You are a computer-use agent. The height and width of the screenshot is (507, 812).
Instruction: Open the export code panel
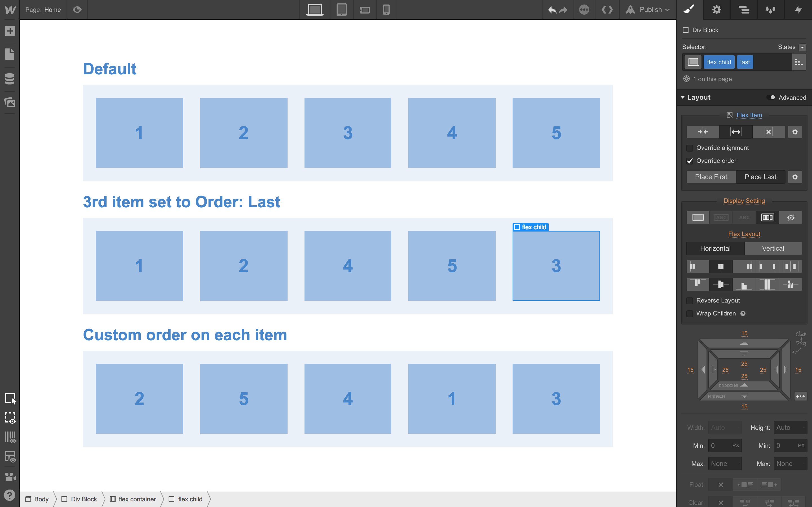pos(607,10)
